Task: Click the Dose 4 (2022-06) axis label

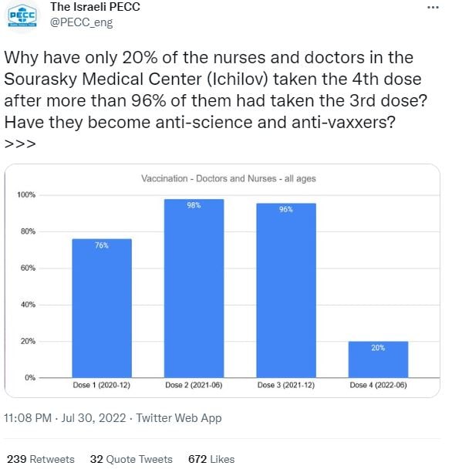Action: pos(378,385)
